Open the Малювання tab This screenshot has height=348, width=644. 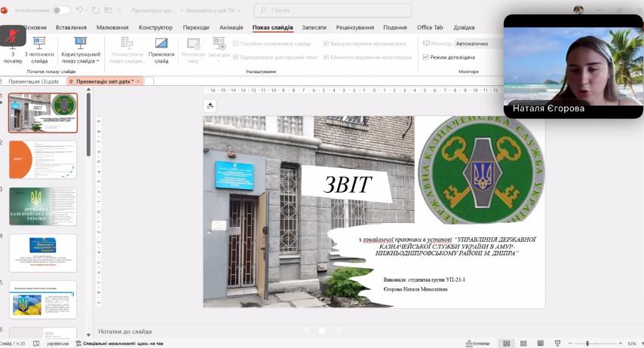click(x=112, y=28)
